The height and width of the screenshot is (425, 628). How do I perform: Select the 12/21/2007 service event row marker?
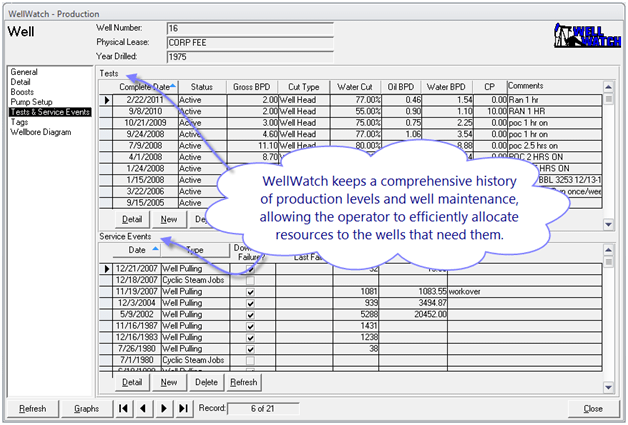(x=106, y=269)
